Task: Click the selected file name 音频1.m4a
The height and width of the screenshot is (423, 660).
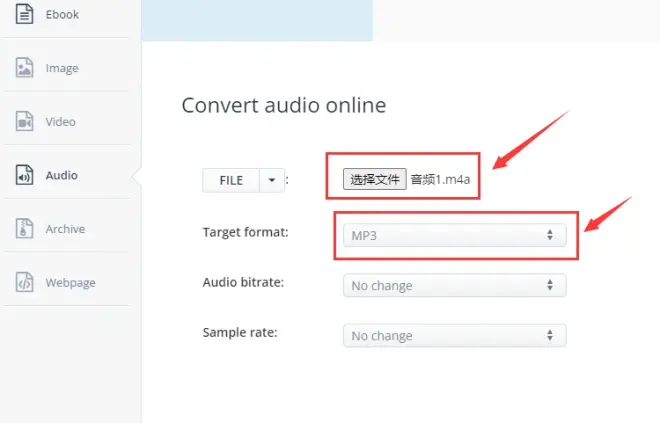Action: pos(440,179)
